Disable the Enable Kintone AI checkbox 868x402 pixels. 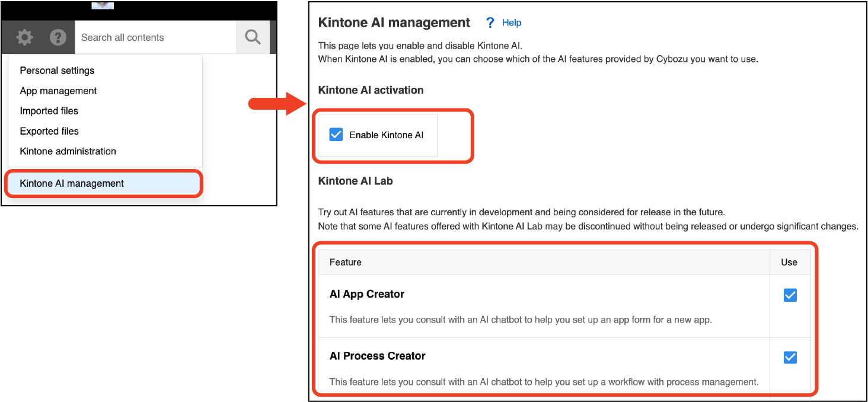(x=336, y=135)
